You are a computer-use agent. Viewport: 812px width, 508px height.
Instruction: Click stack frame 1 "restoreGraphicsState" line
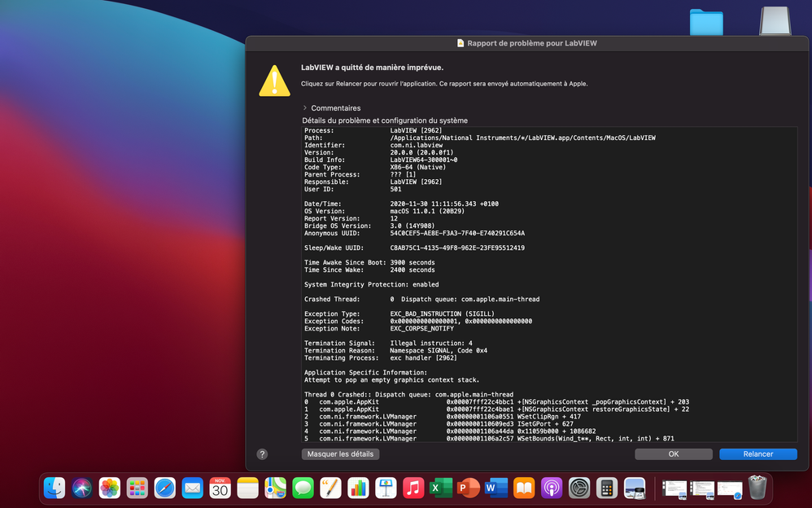click(x=496, y=409)
